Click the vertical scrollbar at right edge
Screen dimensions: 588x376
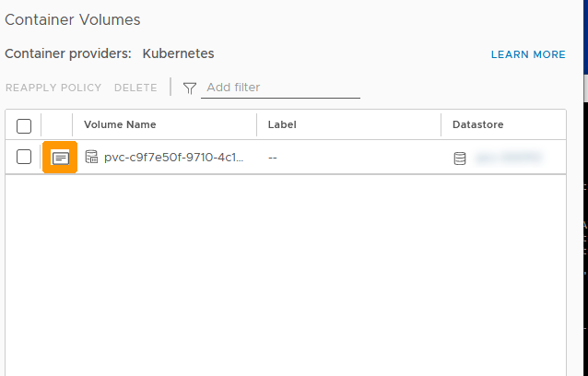pyautogui.click(x=585, y=88)
